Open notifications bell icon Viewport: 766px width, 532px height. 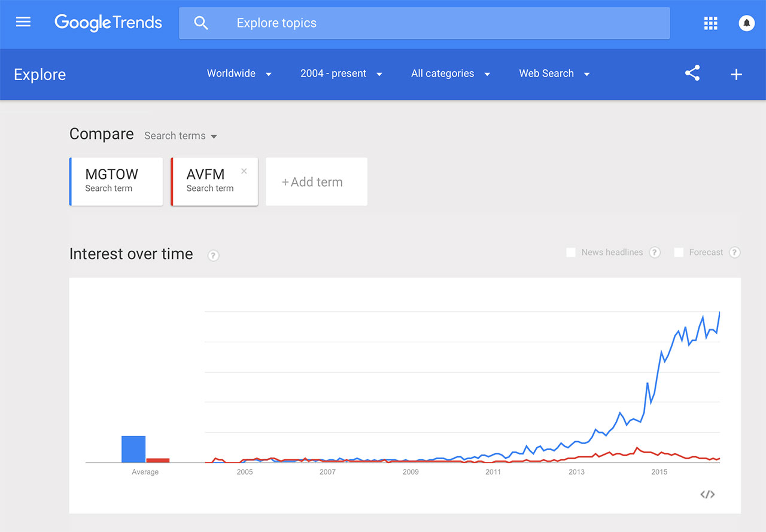746,23
